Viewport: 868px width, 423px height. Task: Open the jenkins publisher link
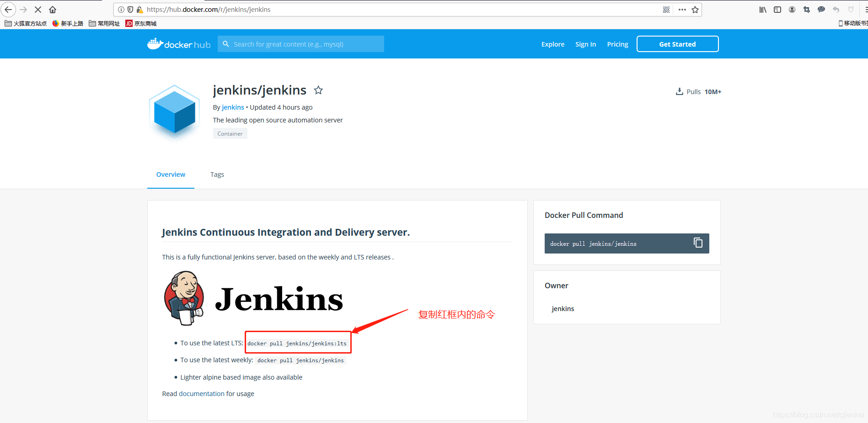pos(233,107)
